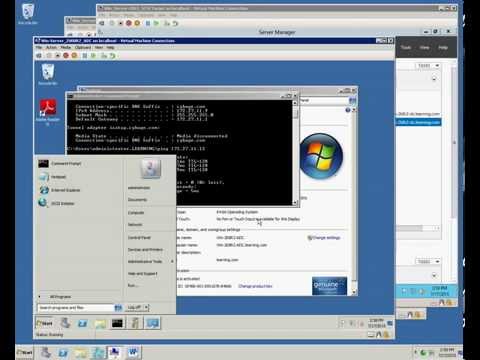480x360 pixels.
Task: Click orange Shut Down icon in rear VM window toolbar
Action: (137, 23)
